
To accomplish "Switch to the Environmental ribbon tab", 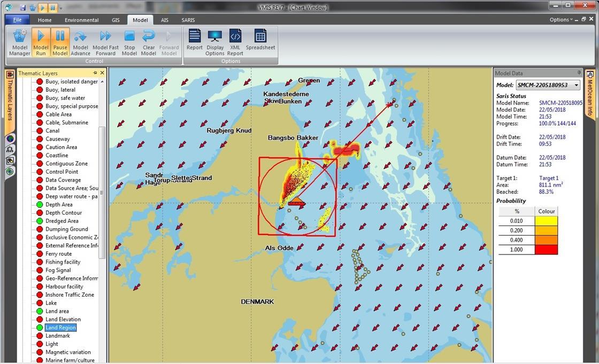I will point(81,20).
